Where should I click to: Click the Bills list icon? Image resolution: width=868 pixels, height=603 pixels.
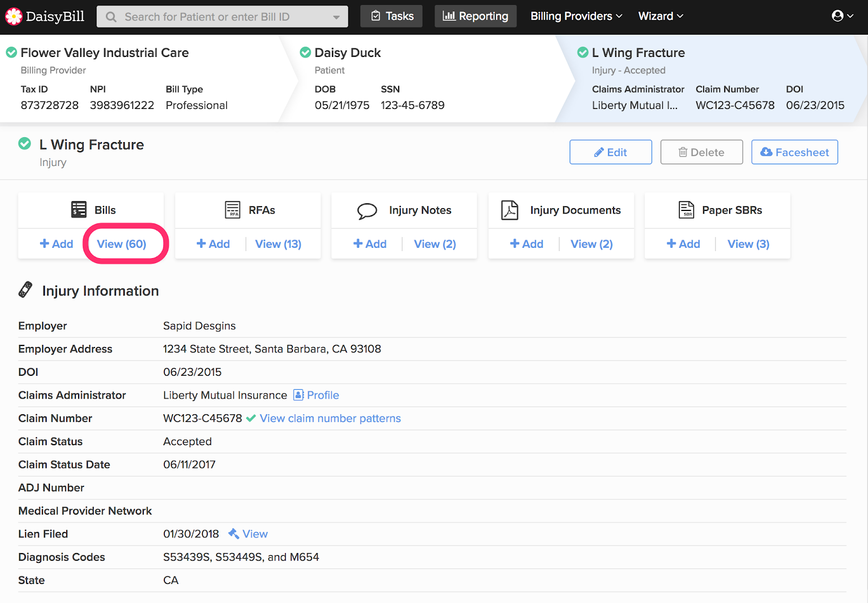pyautogui.click(x=79, y=209)
